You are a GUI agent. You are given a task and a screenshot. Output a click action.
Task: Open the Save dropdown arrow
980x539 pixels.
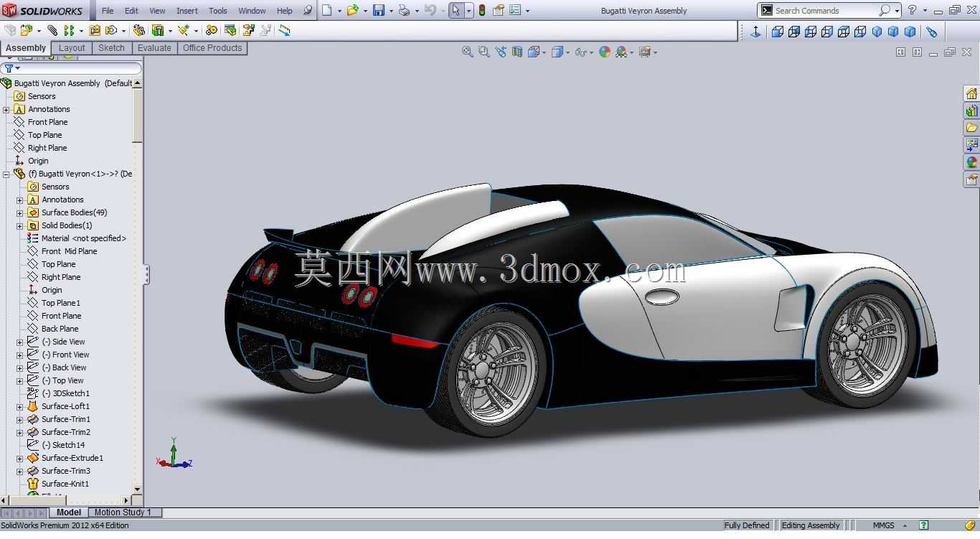click(391, 11)
